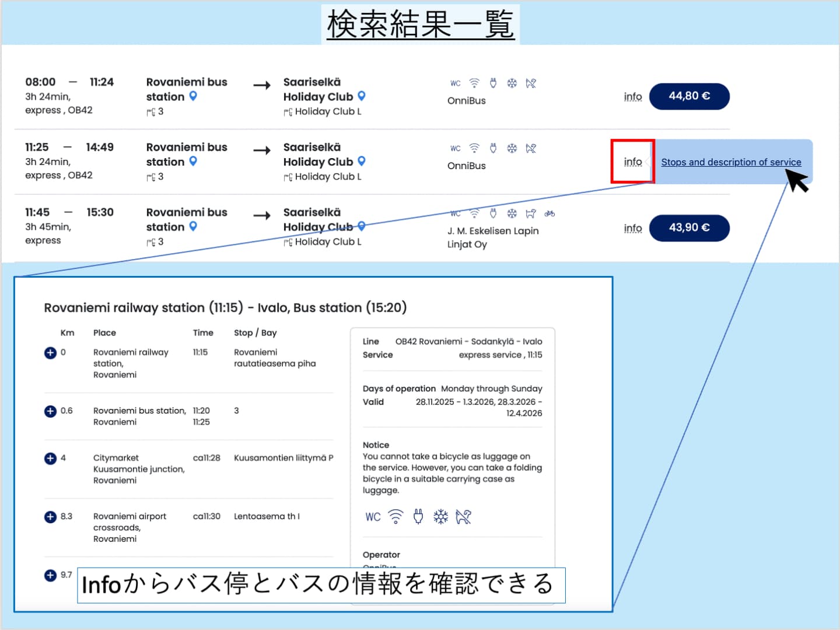This screenshot has width=840, height=630.
Task: Expand the Rovaniemi airport crossroads stop
Action: 50,517
